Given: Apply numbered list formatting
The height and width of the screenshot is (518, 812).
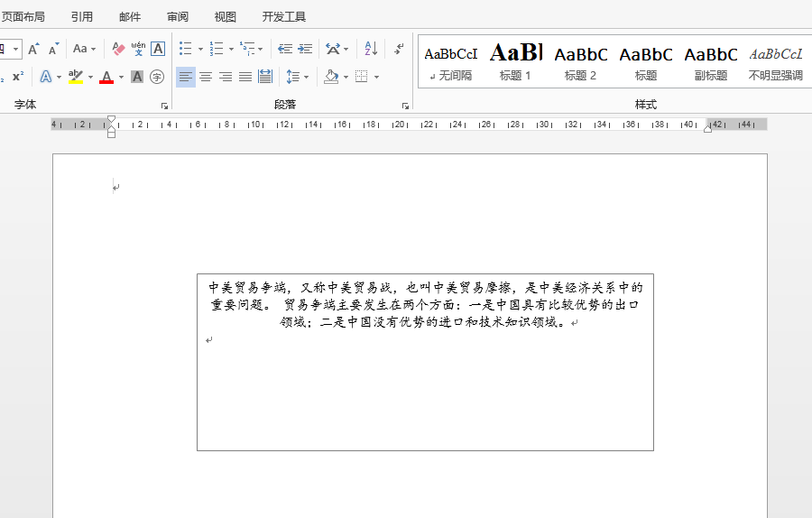Looking at the screenshot, I should pyautogui.click(x=217, y=49).
